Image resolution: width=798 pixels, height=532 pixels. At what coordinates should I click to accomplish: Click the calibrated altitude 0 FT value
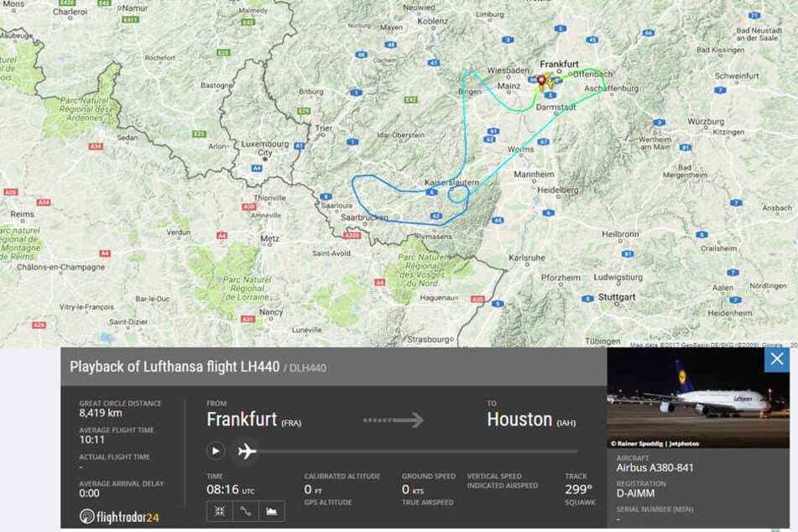coord(313,490)
